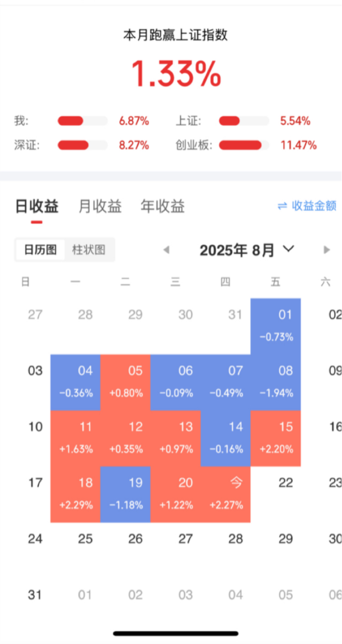Screen dimensions: 342x644
Task: Select August 14 cell with -0.16%
Action: click(x=225, y=438)
